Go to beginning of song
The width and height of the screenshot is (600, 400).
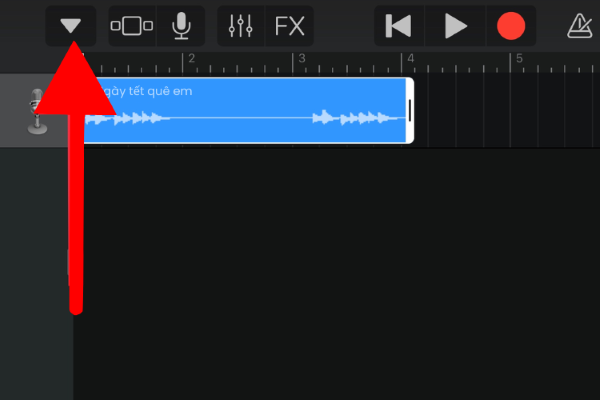399,26
